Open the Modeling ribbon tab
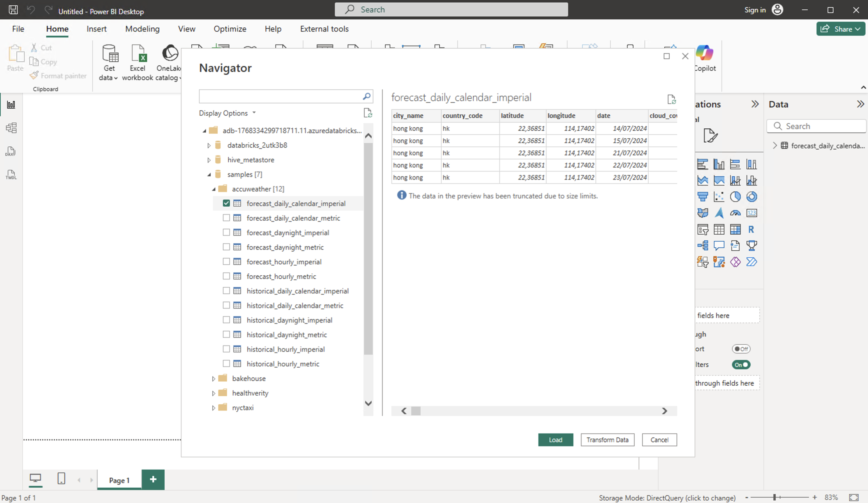Viewport: 868px width, 503px height. coord(142,29)
